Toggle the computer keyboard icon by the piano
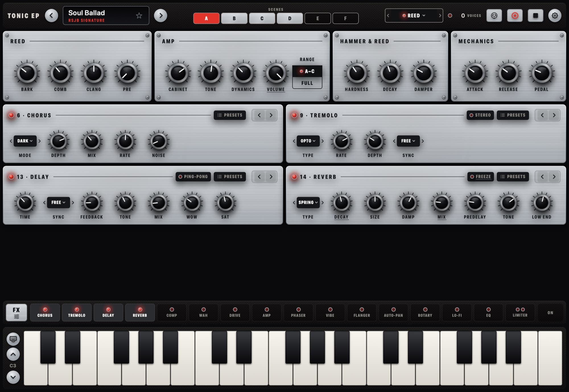Image resolution: width=569 pixels, height=392 pixels. (x=13, y=339)
